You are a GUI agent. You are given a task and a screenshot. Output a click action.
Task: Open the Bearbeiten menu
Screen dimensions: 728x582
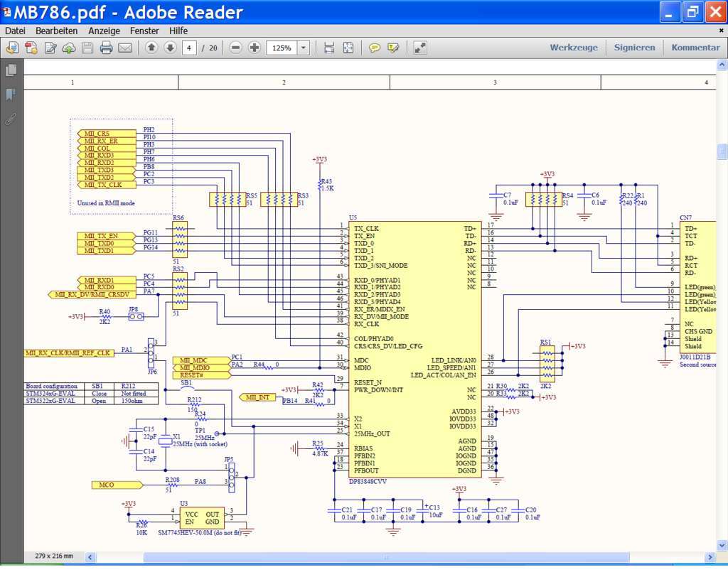click(57, 31)
